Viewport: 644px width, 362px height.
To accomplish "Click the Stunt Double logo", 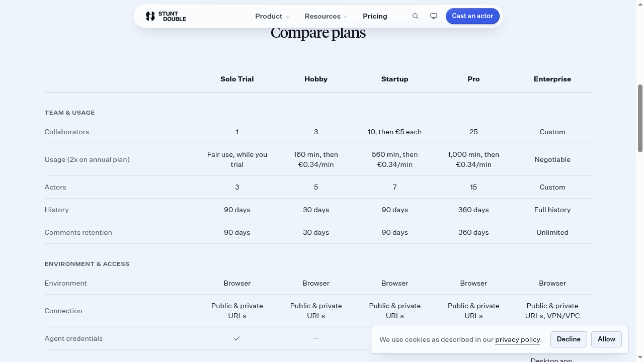I will 166,16.
